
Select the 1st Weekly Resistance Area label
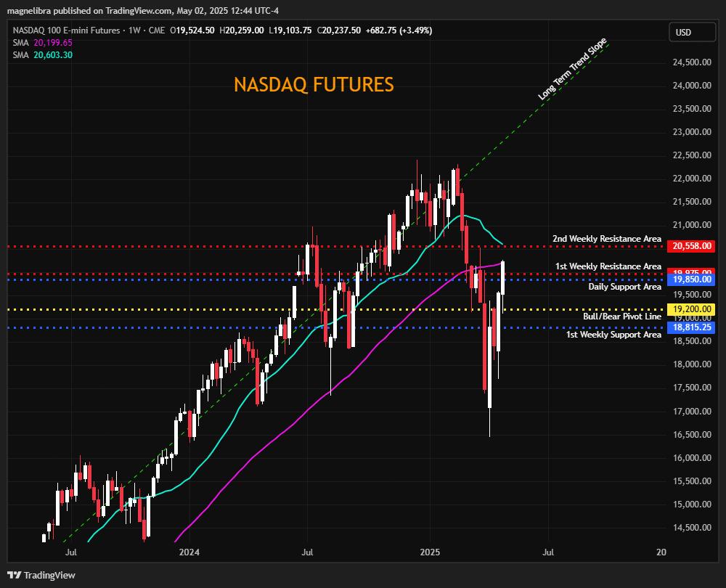[x=608, y=266]
